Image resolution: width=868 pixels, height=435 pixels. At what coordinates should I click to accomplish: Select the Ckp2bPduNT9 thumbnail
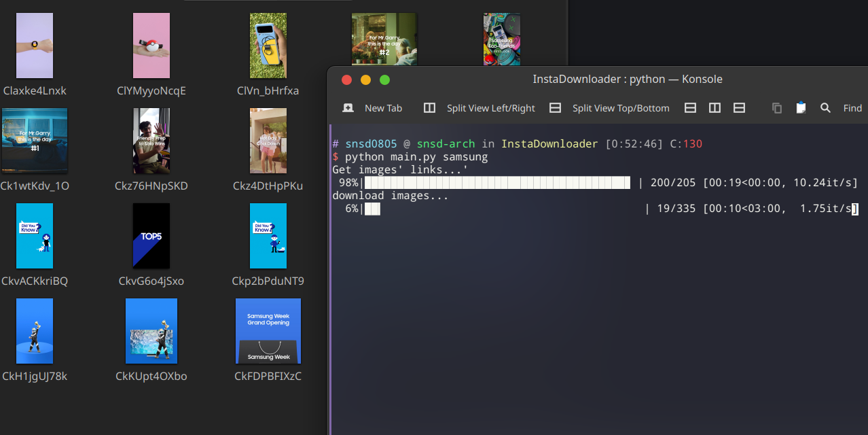tap(268, 236)
